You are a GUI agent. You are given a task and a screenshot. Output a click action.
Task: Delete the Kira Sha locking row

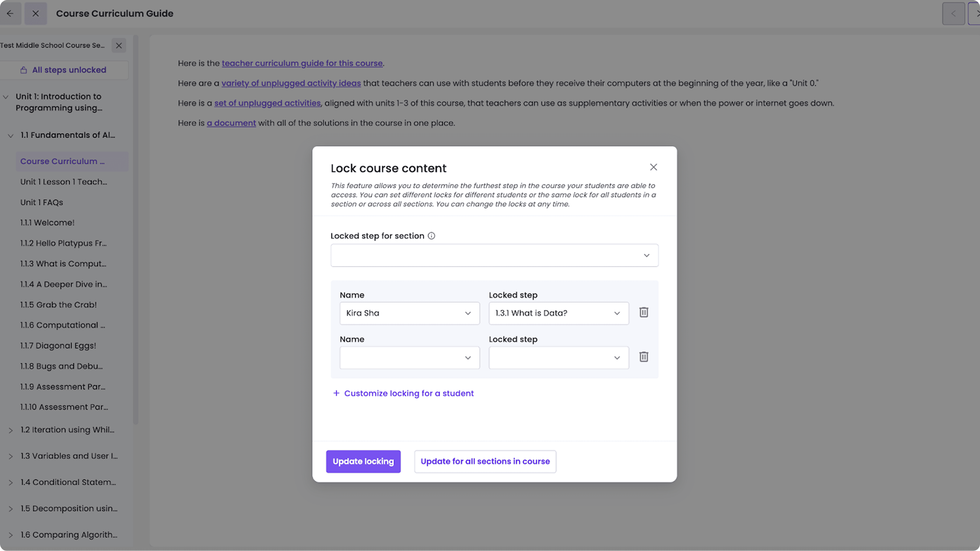point(643,313)
